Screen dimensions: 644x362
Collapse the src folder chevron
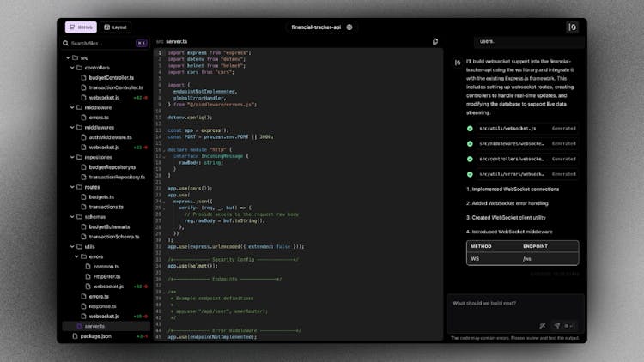[68, 57]
